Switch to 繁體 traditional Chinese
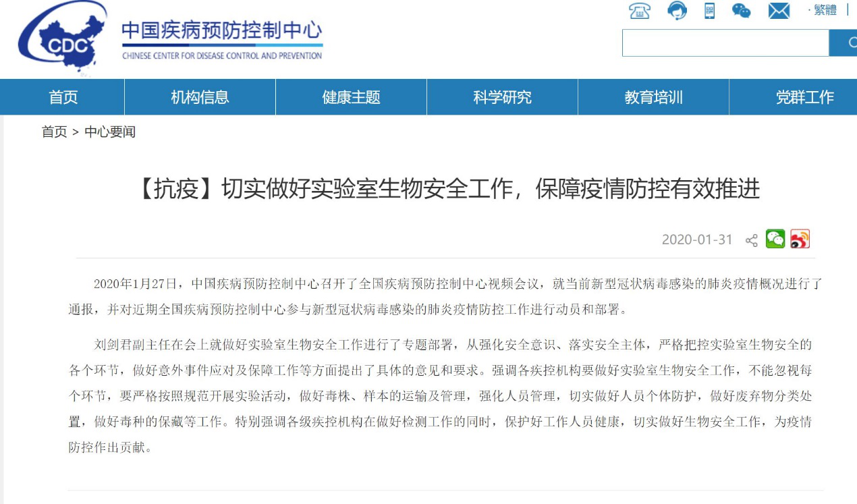The width and height of the screenshot is (857, 504). [825, 10]
